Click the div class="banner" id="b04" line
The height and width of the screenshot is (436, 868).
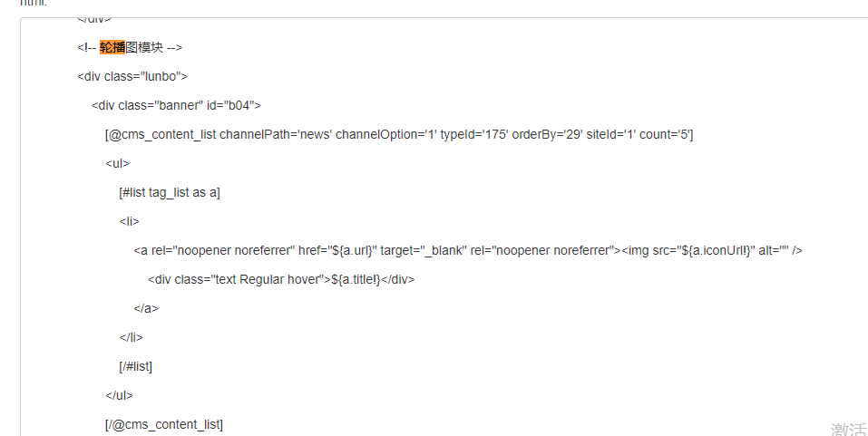pyautogui.click(x=176, y=105)
